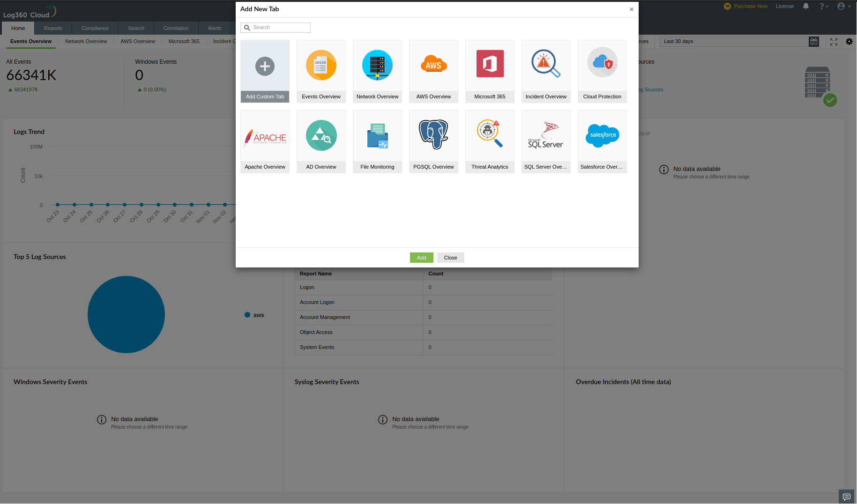
Task: Click the Purchase Now link
Action: pos(751,7)
